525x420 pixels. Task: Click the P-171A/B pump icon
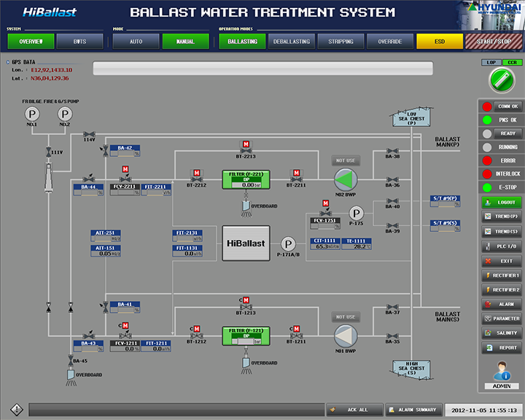[x=288, y=244]
